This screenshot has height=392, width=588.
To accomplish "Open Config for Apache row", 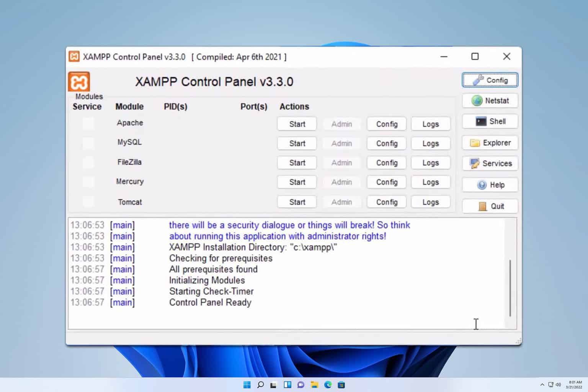I will pyautogui.click(x=387, y=124).
